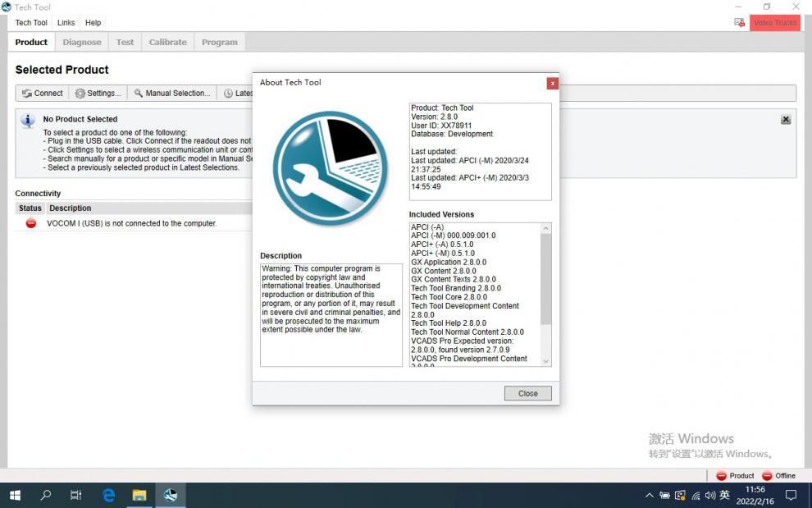Open File Explorer from taskbar
This screenshot has height=508, width=812.
139,495
